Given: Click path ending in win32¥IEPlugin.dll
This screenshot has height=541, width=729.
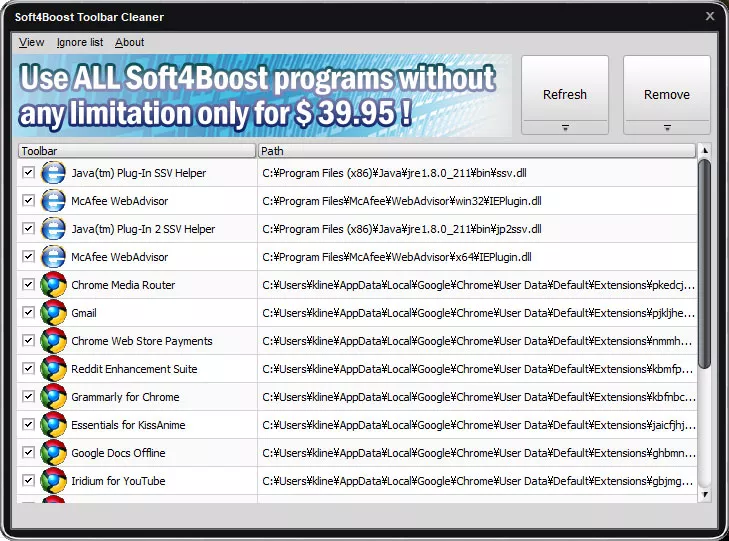Looking at the screenshot, I should pyautogui.click(x=402, y=201).
